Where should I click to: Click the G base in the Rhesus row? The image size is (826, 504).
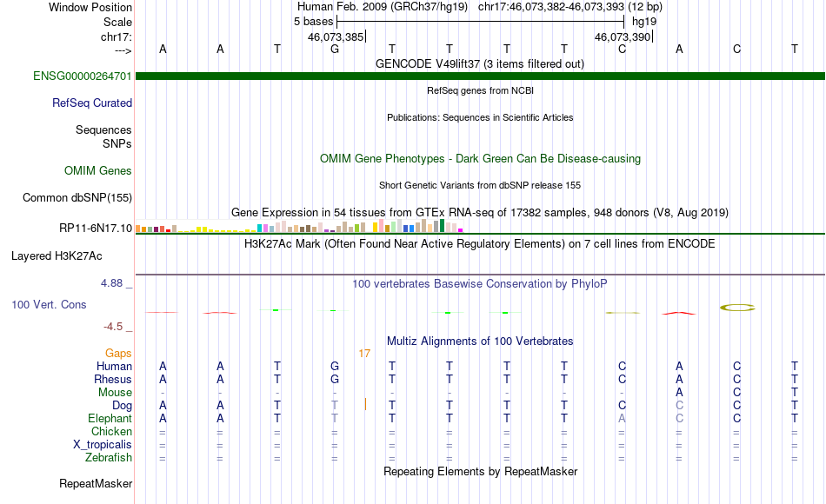[x=335, y=380]
